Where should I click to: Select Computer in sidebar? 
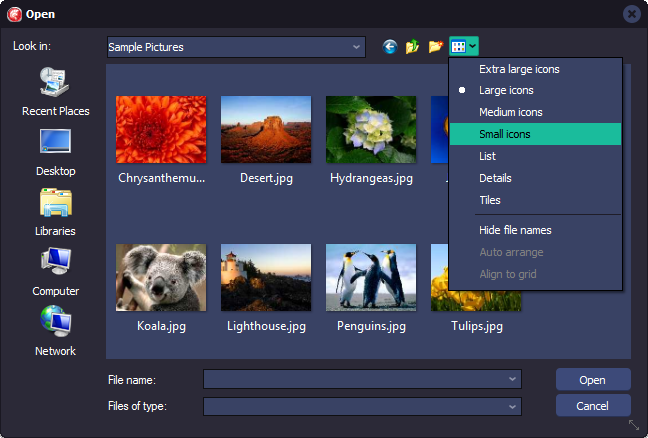tap(55, 272)
